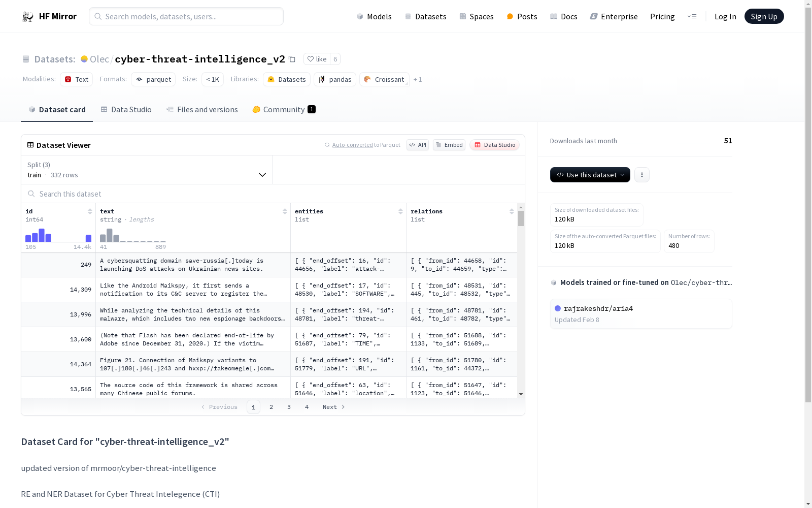Sort by the id column sort icon
The image size is (812, 508).
coord(90,211)
